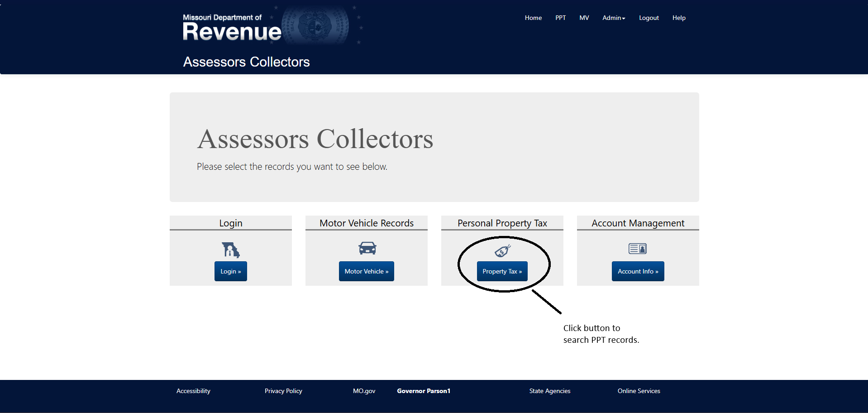Image resolution: width=868 pixels, height=413 pixels.
Task: View the Privacy Policy footer link
Action: pos(283,391)
